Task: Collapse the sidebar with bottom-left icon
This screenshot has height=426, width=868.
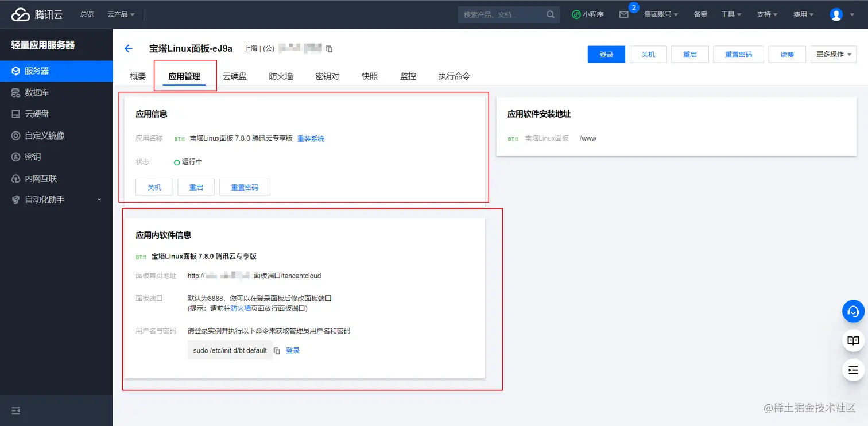Action: pos(16,410)
